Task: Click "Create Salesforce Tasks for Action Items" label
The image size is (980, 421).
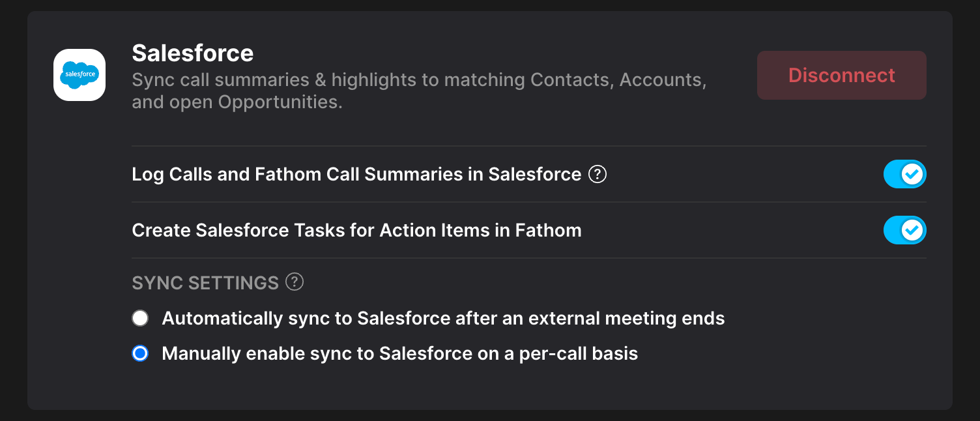Action: (356, 231)
